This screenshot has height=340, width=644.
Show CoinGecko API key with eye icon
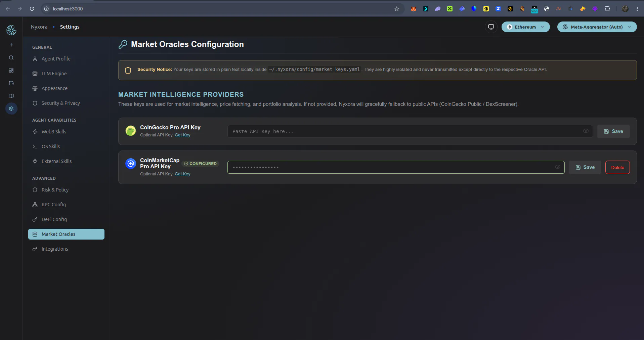click(x=586, y=131)
